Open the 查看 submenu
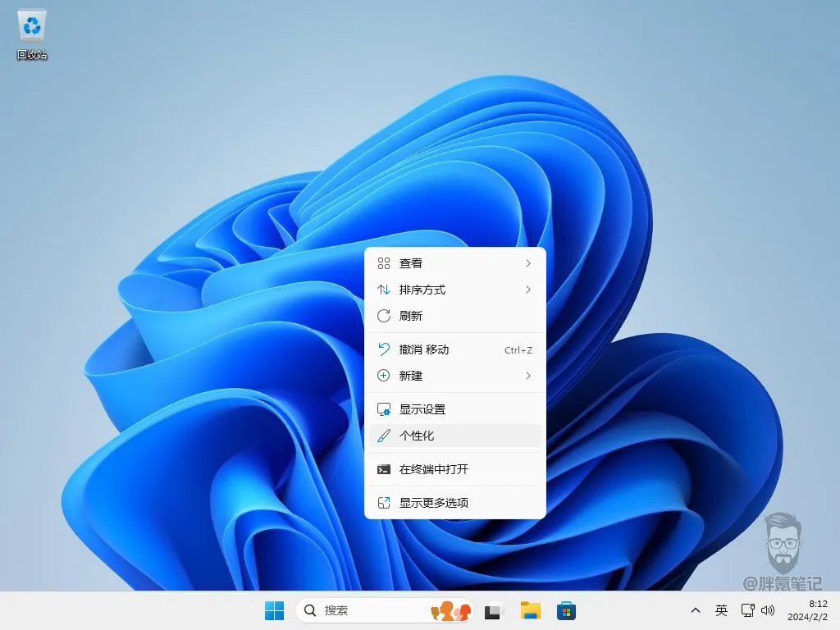This screenshot has height=630, width=840. 454,263
